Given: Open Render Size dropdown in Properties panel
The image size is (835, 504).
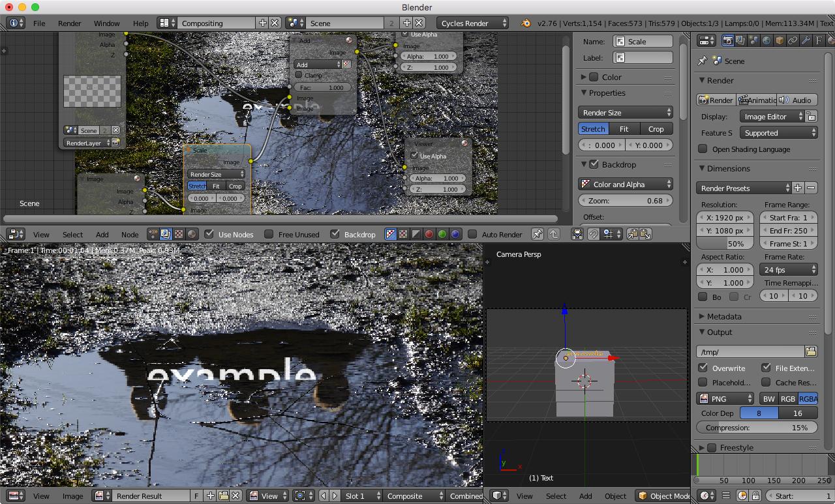Looking at the screenshot, I should pos(625,112).
